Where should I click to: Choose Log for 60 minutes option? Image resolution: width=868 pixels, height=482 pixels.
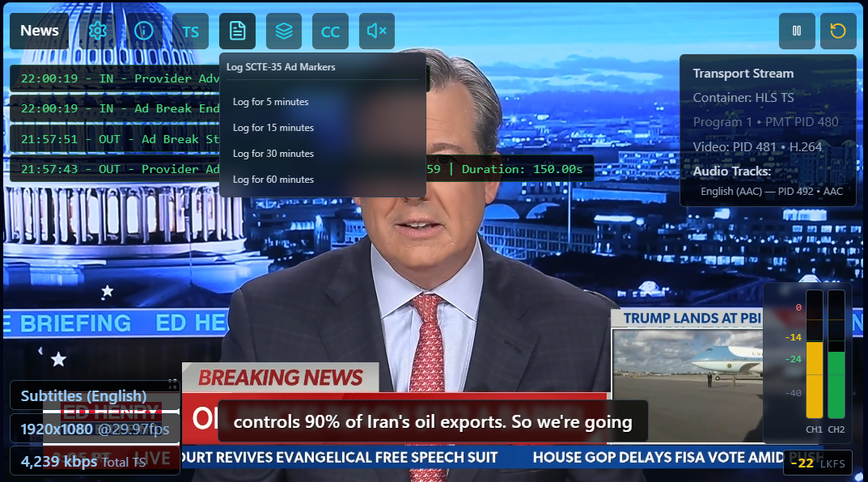pos(273,180)
